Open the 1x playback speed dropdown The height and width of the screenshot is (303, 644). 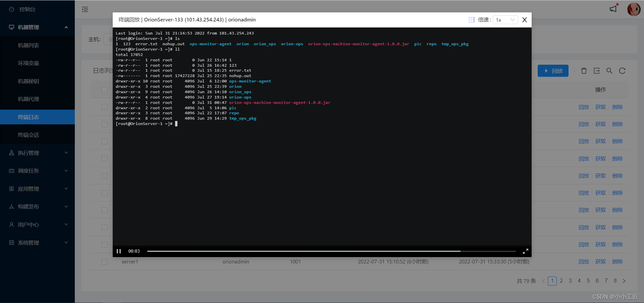505,20
